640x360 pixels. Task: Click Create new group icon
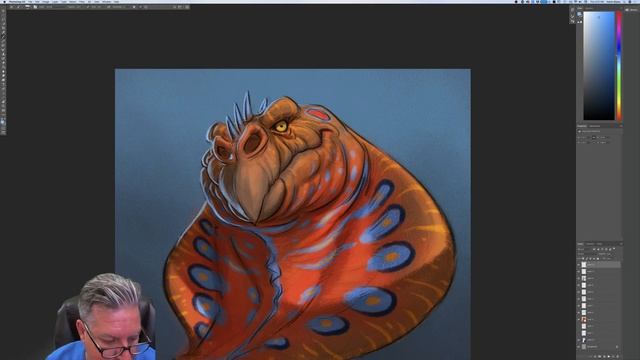pyautogui.click(x=609, y=356)
